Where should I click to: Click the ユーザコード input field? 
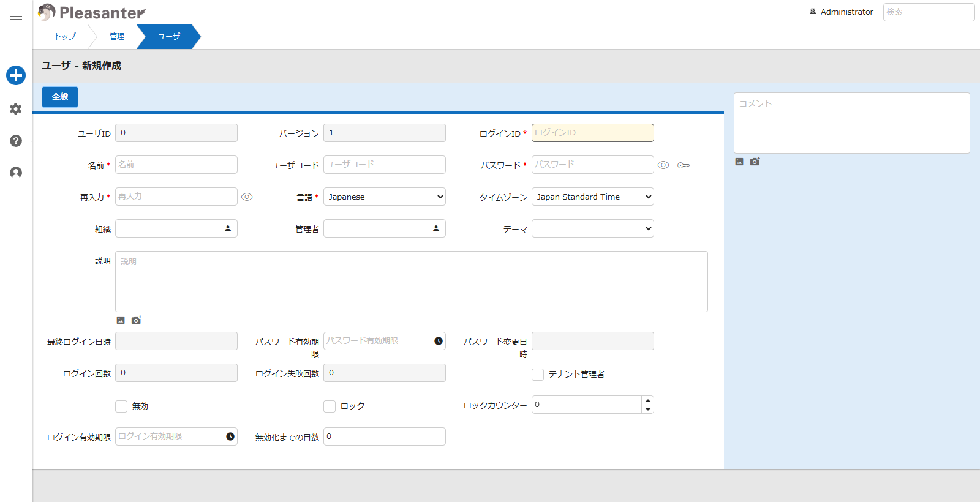(x=385, y=165)
